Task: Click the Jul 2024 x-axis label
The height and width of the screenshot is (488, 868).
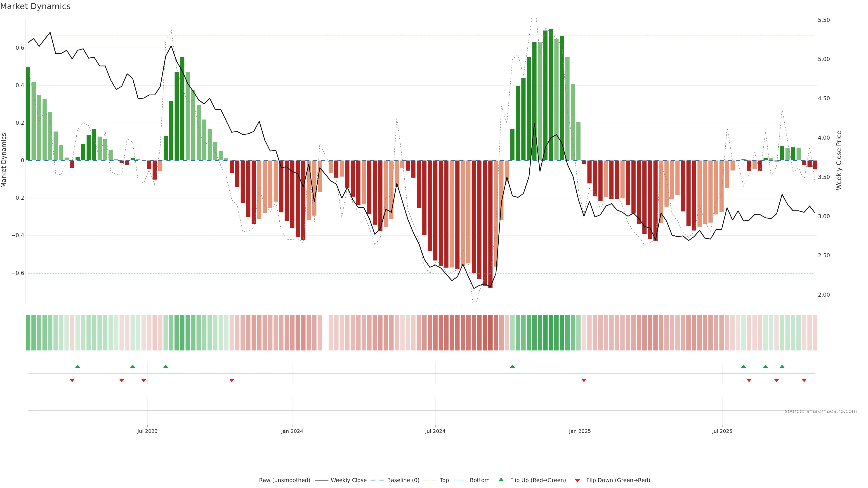Action: (435, 431)
